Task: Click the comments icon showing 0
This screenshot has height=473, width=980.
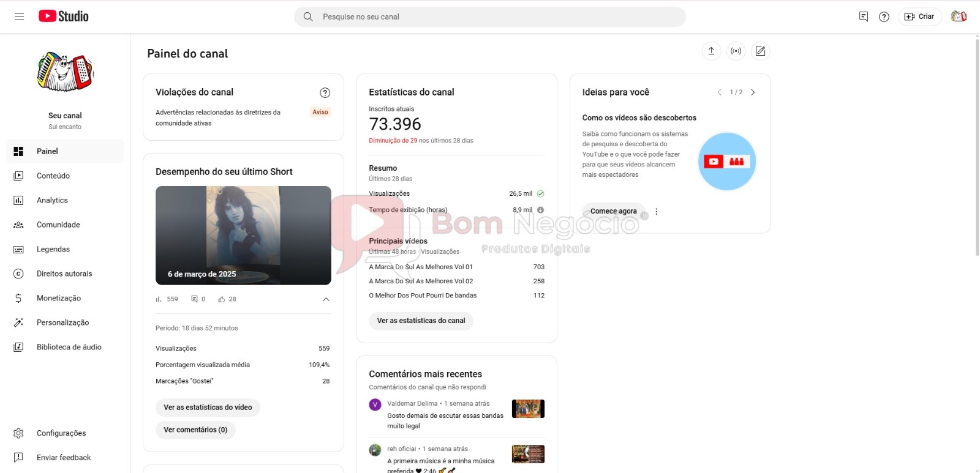Action: pyautogui.click(x=194, y=299)
